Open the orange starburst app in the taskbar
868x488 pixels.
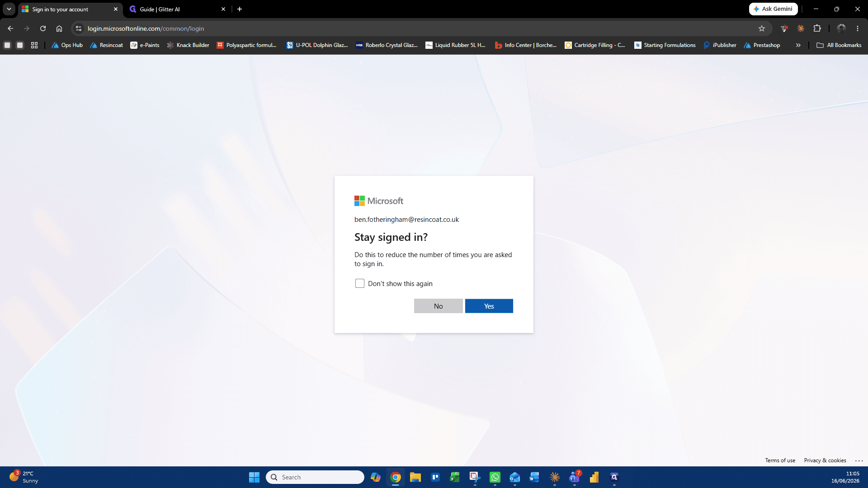[x=555, y=477]
